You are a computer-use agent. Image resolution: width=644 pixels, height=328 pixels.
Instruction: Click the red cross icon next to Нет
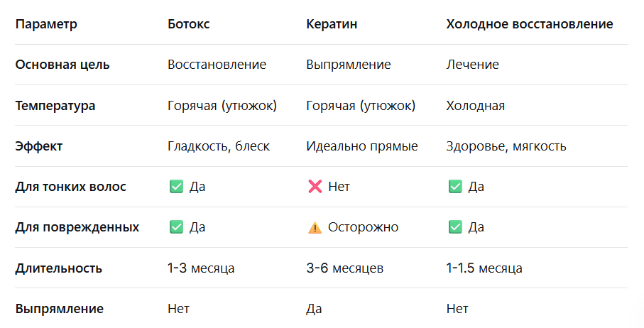(x=315, y=187)
